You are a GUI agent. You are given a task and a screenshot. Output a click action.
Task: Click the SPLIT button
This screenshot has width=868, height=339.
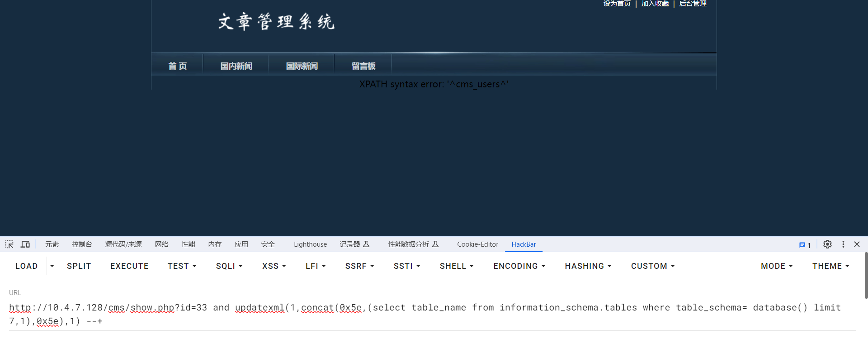(x=79, y=266)
